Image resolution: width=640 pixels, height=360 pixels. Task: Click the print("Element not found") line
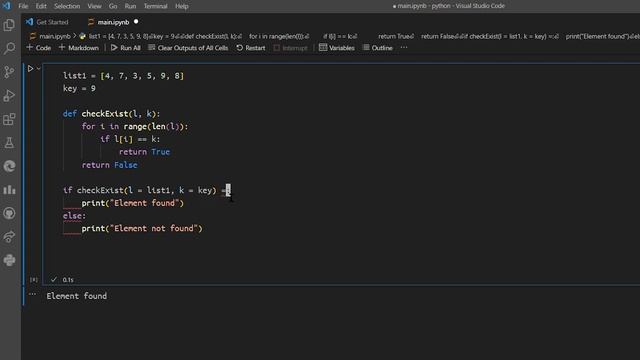pos(142,229)
